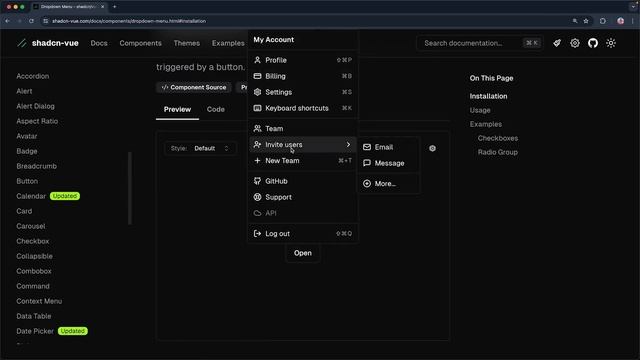
Task: Open Date Picker in the sidebar
Action: [x=35, y=331]
